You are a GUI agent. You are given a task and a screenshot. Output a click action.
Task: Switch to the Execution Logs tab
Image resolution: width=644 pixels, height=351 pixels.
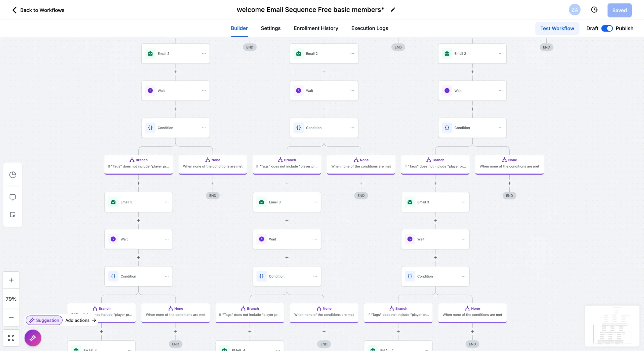pos(370,28)
